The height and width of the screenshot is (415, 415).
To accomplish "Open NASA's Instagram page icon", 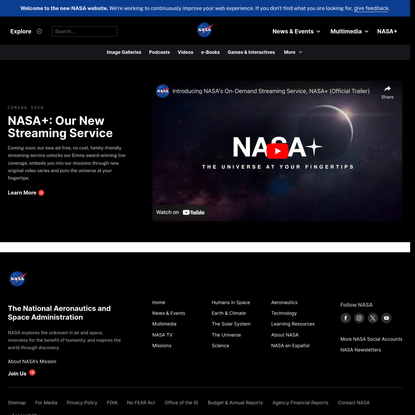I will point(359,318).
